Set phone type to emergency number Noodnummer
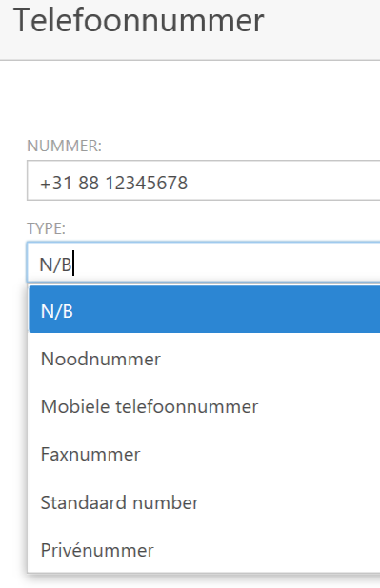The image size is (380, 588). [x=205, y=359]
